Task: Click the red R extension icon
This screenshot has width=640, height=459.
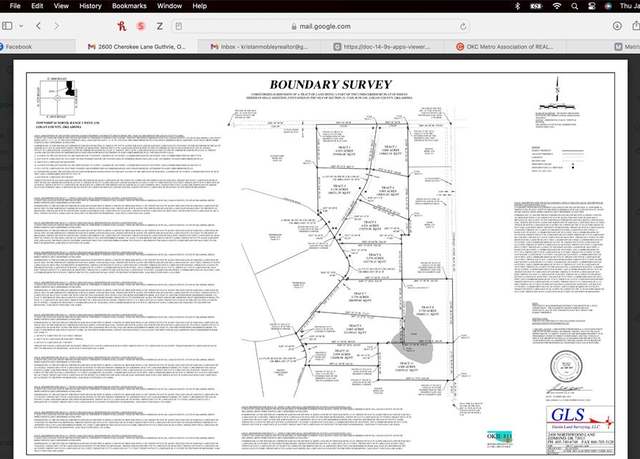Action: tap(122, 26)
